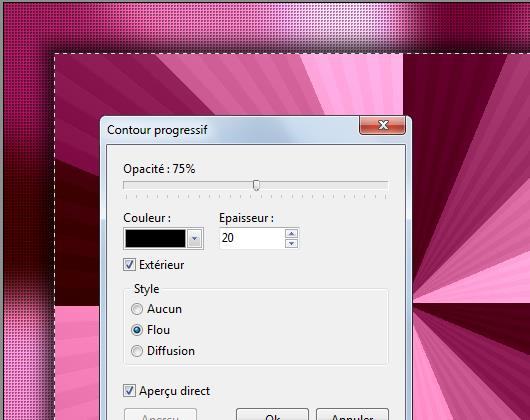The height and width of the screenshot is (420, 530).
Task: Confirm with the Ok button
Action: tap(272, 415)
